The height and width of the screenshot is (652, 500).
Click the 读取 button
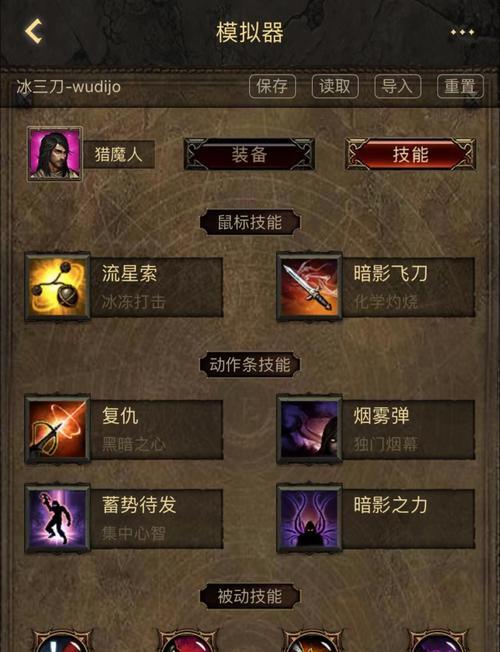tap(335, 86)
